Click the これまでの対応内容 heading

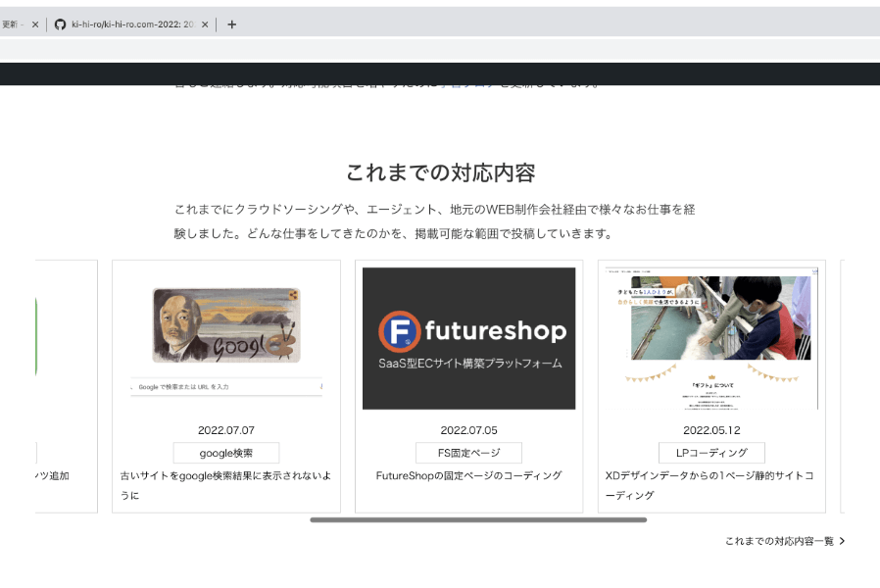pyautogui.click(x=441, y=172)
